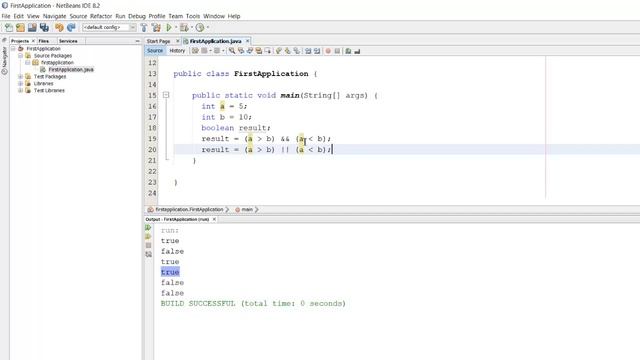Click the New File toolbar icon
This screenshot has height=360, width=640.
tap(9, 27)
